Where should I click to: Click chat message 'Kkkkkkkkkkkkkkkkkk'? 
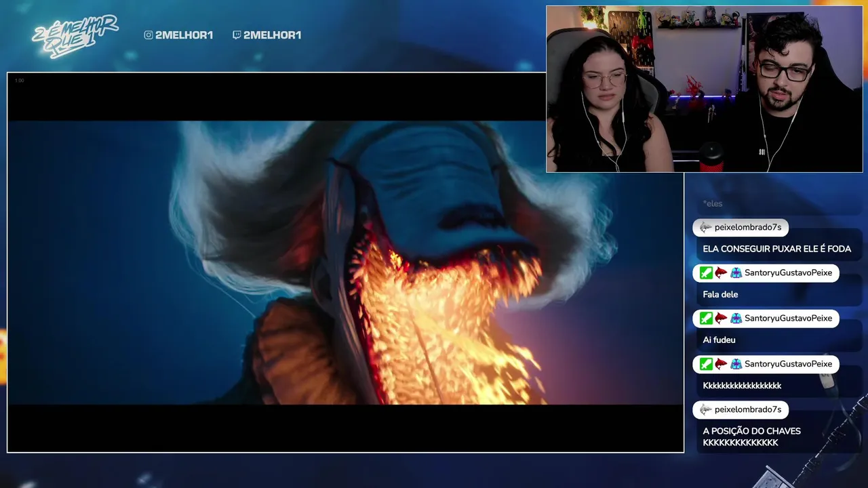coord(742,386)
